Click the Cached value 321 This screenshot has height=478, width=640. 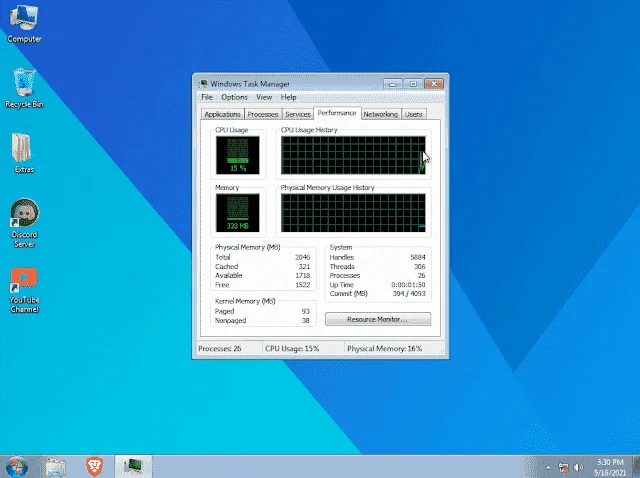pos(304,267)
